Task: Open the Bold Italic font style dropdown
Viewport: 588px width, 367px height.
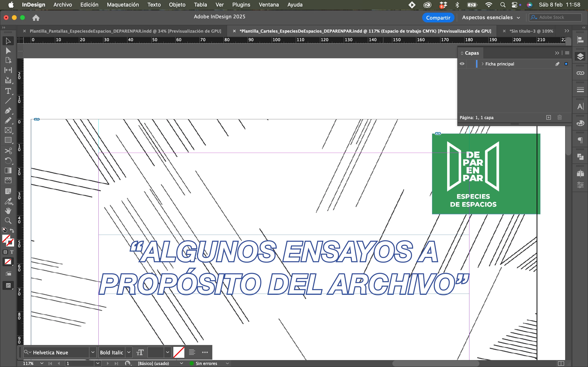Action: (129, 352)
